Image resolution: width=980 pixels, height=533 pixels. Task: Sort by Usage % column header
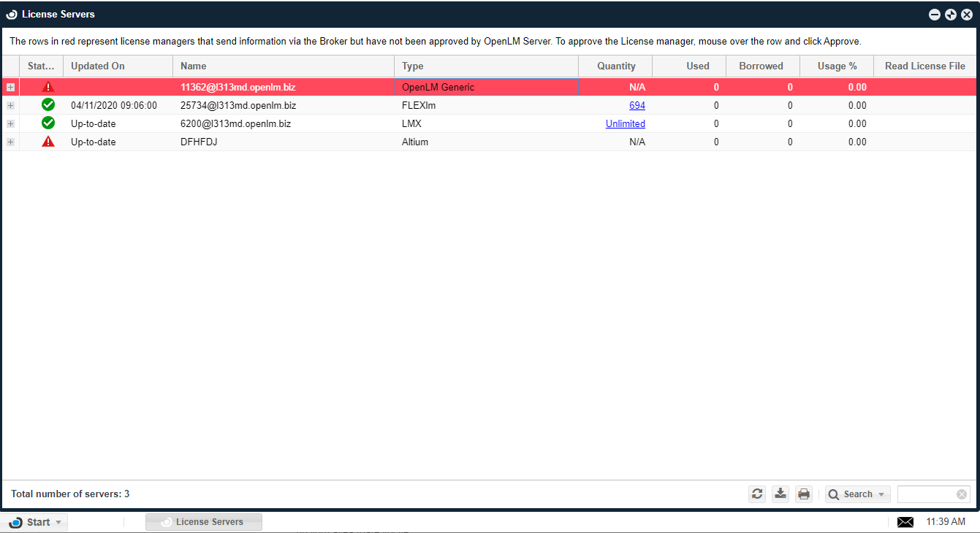coord(837,66)
